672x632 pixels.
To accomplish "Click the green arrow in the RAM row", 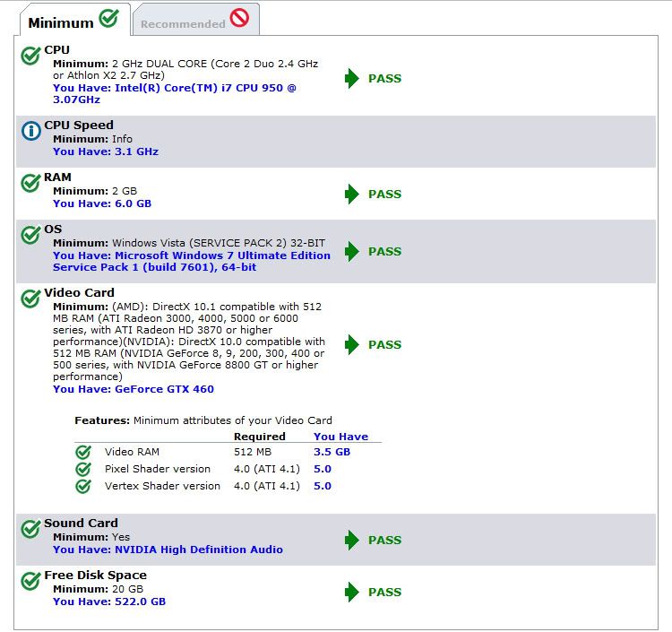I will 352,195.
